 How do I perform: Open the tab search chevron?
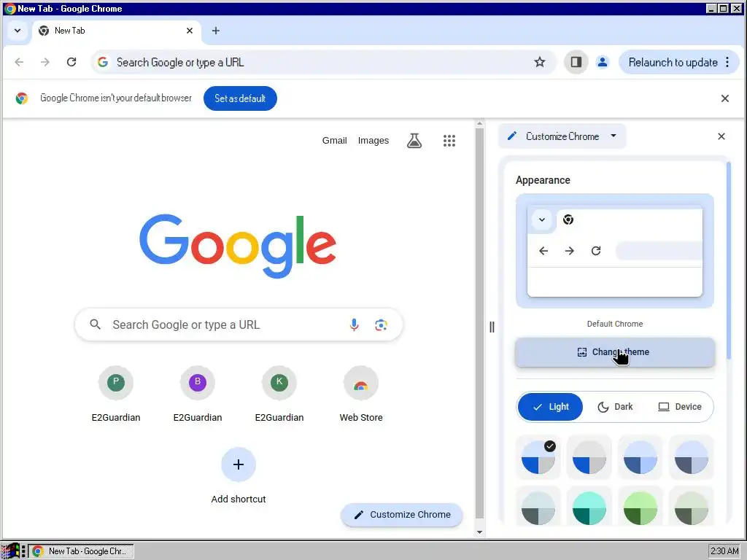click(18, 31)
